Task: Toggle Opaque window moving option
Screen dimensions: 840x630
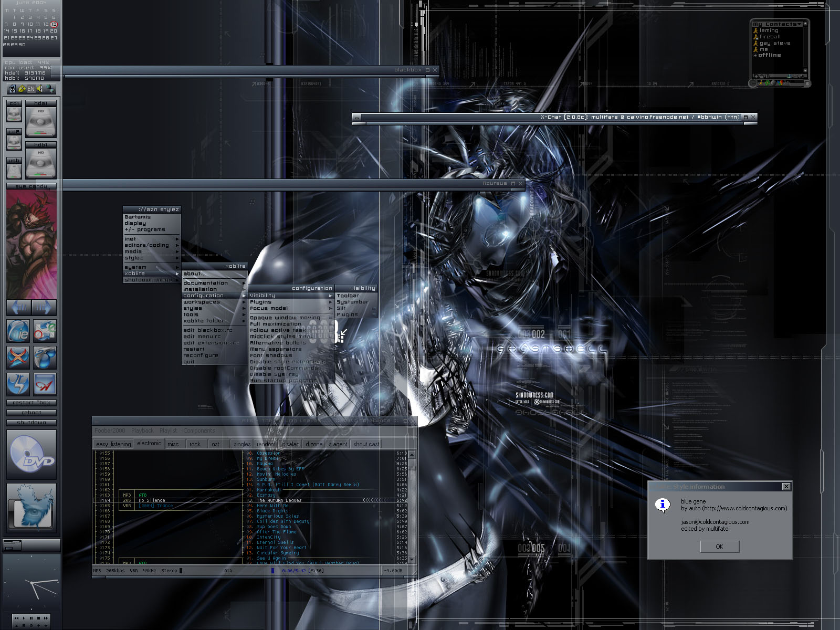Action: tap(291, 318)
